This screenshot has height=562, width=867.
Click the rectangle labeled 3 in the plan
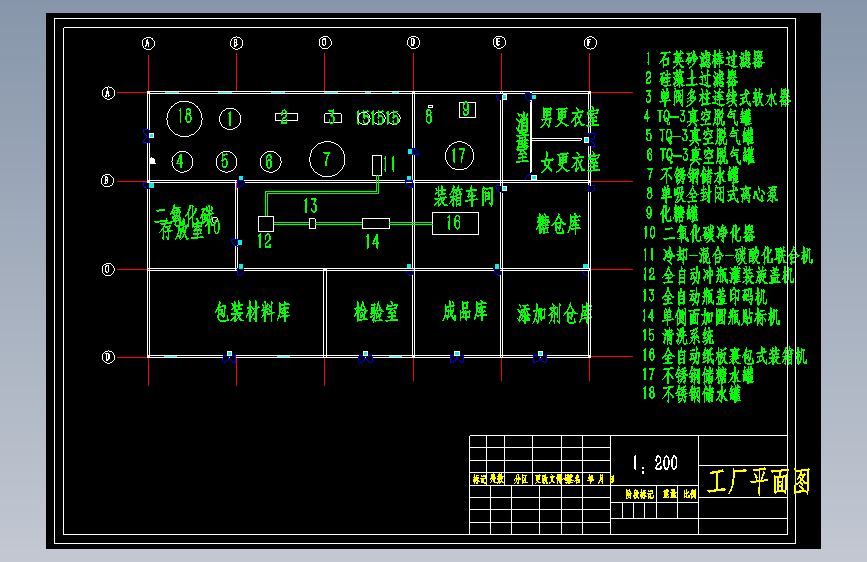(333, 118)
